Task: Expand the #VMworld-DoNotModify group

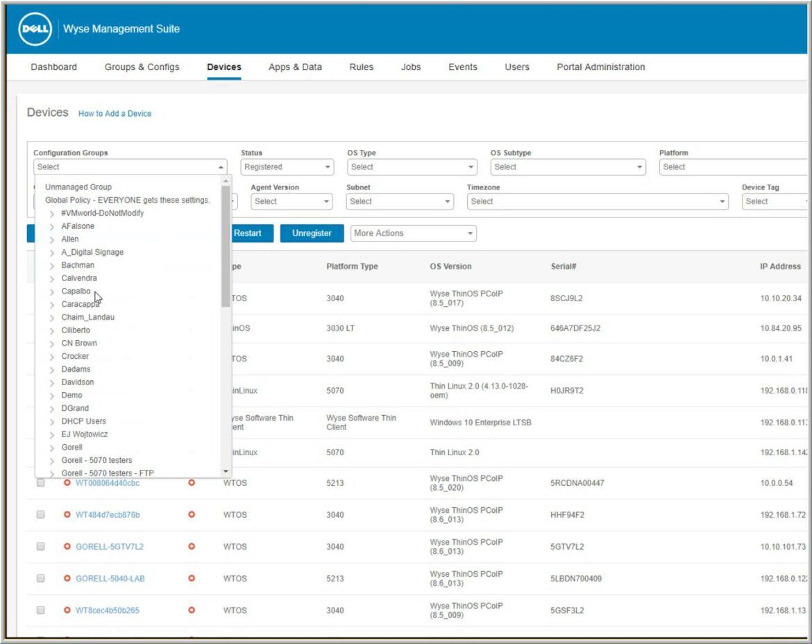Action: (52, 213)
